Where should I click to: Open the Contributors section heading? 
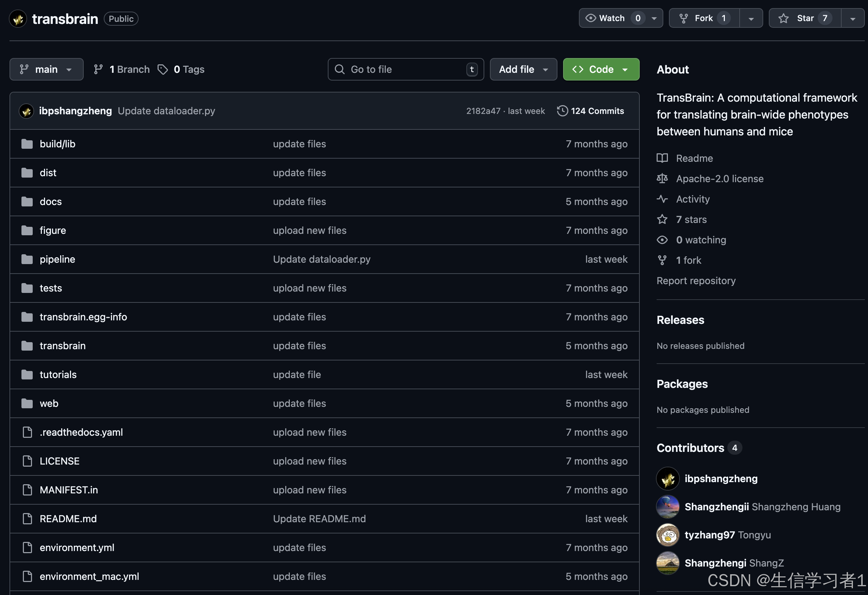pyautogui.click(x=690, y=448)
